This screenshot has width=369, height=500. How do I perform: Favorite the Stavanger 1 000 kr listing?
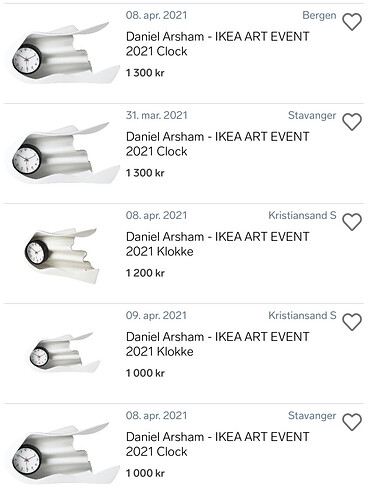click(x=352, y=422)
